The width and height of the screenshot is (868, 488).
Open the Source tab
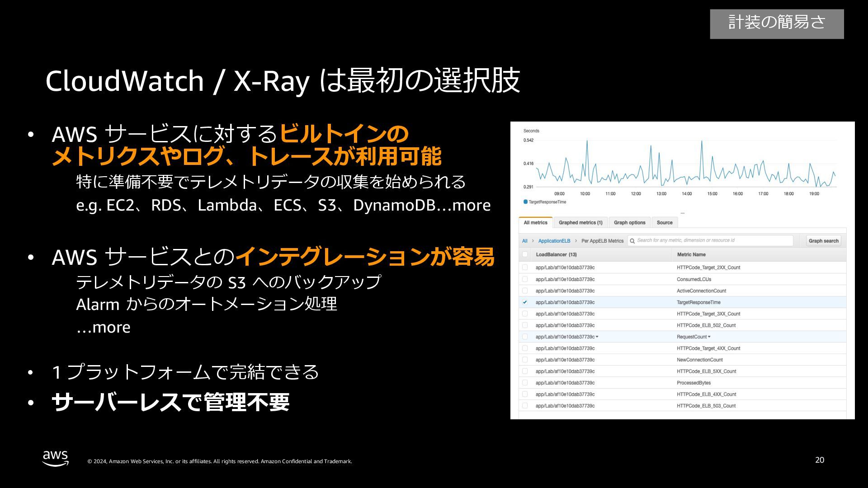(664, 222)
